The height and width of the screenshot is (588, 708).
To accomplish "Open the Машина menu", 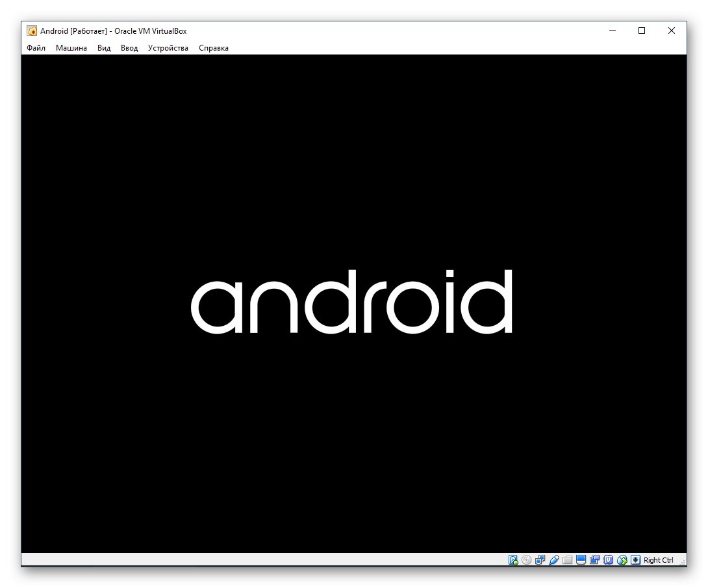I will tap(71, 48).
